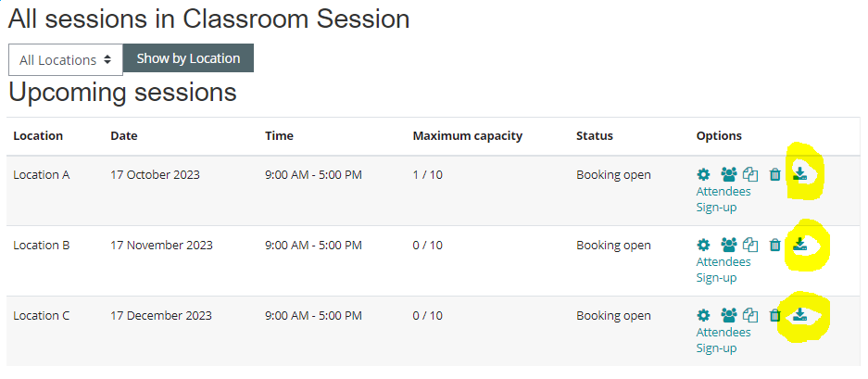This screenshot has width=868, height=379.
Task: Download Location B session export
Action: click(x=801, y=245)
